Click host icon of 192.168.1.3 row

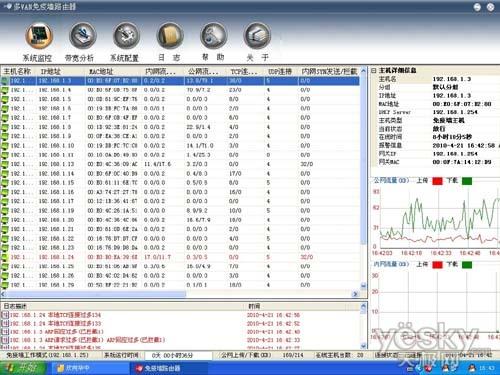click(x=5, y=81)
